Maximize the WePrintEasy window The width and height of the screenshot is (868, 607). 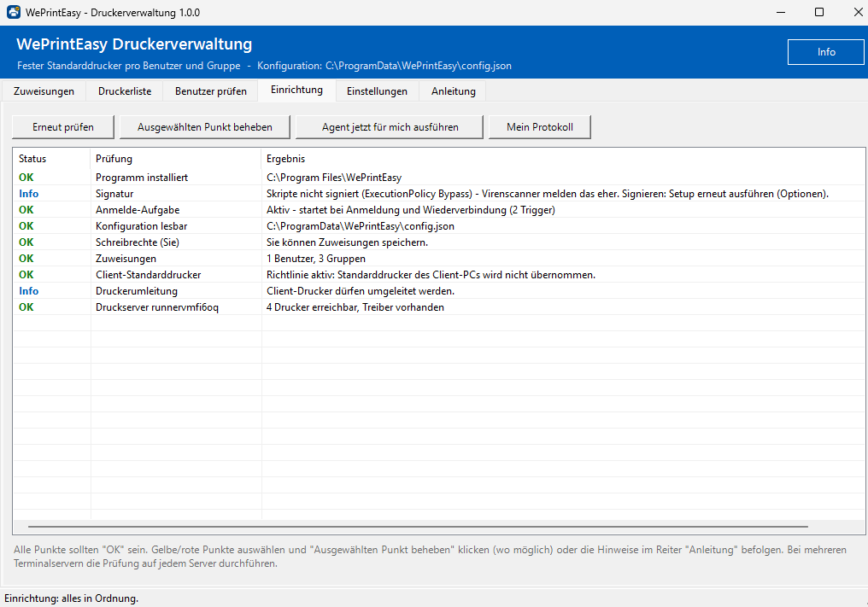point(819,12)
